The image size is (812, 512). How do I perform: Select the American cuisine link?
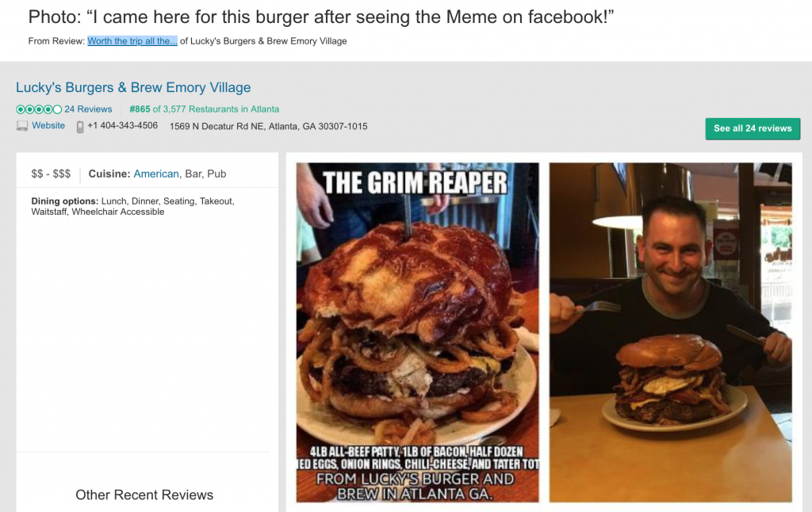[x=156, y=174]
